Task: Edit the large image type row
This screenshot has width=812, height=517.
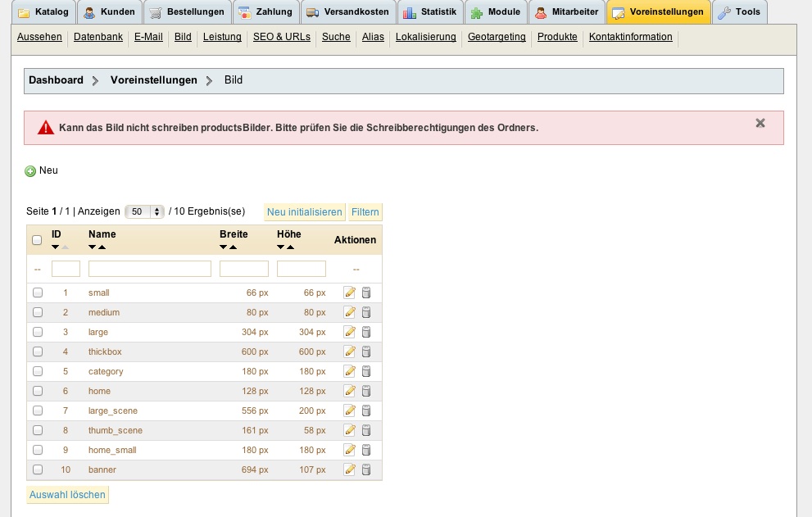Action: [350, 332]
